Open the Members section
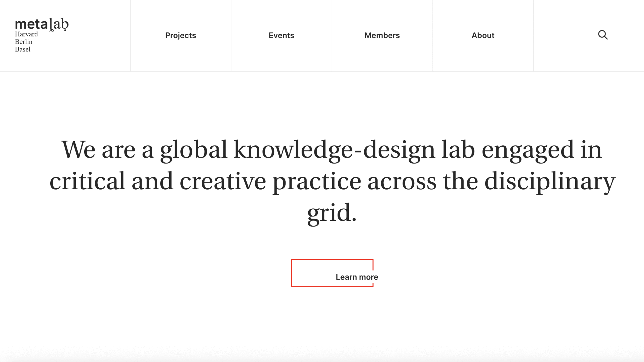This screenshot has width=644, height=362. click(x=382, y=35)
